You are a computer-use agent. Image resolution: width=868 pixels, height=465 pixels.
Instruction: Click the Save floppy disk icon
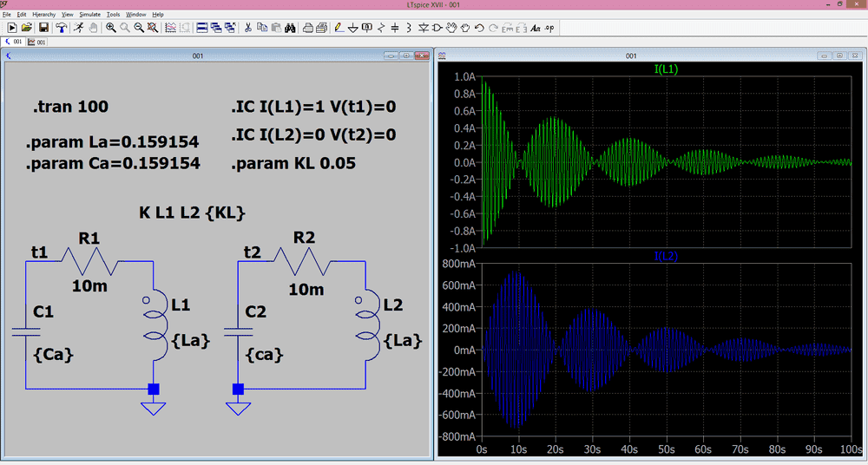pyautogui.click(x=43, y=28)
